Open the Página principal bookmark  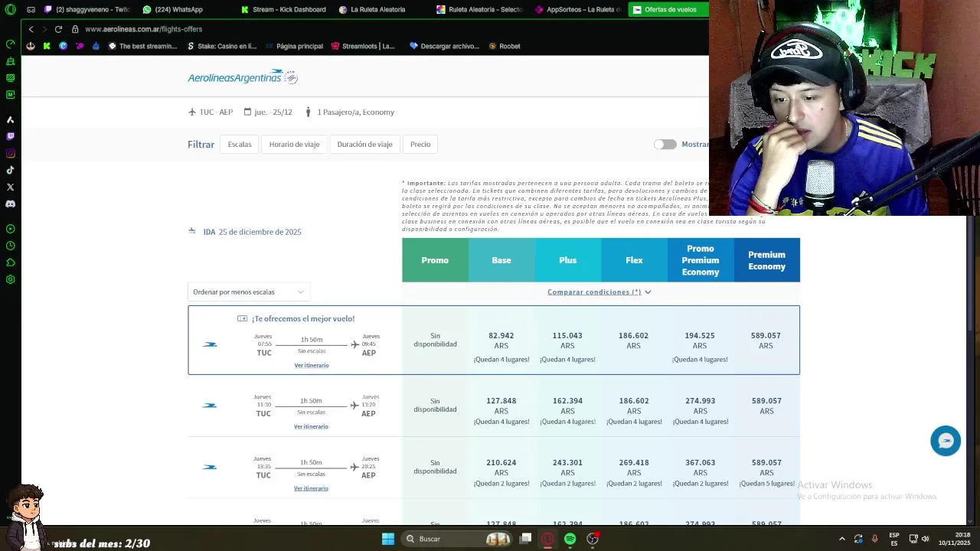click(x=294, y=46)
